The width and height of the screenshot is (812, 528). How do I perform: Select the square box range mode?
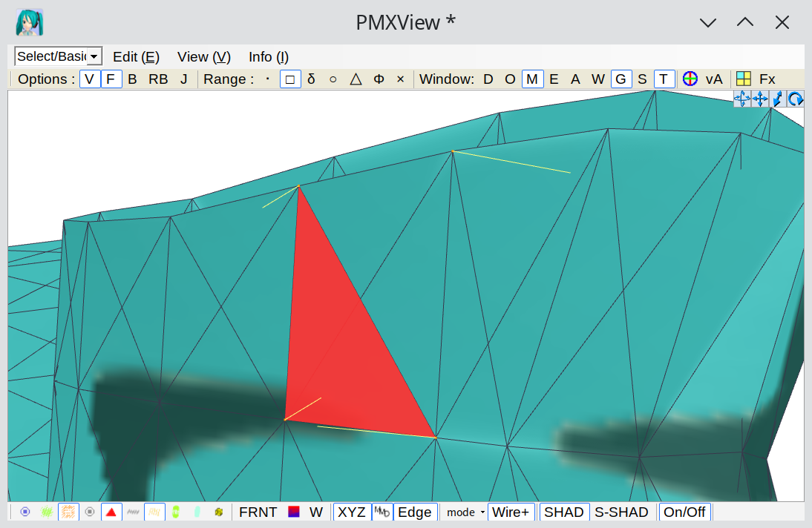tap(290, 79)
